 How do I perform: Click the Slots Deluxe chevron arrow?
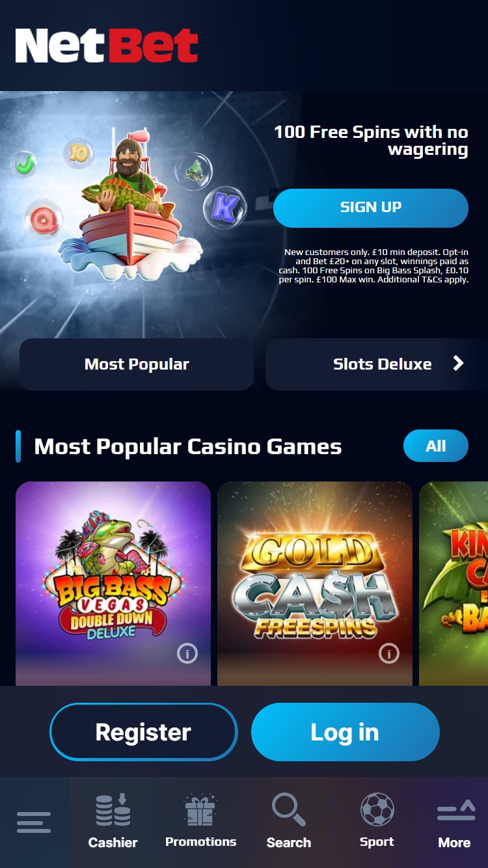click(458, 363)
